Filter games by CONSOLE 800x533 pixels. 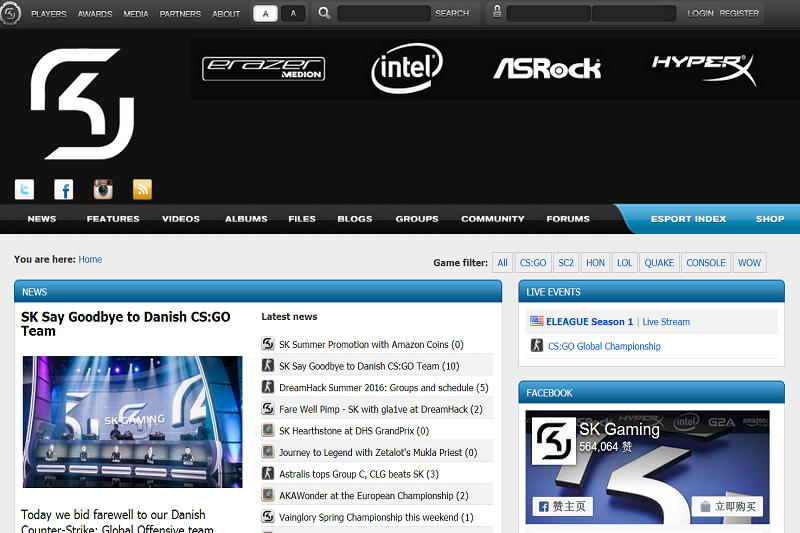tap(706, 263)
